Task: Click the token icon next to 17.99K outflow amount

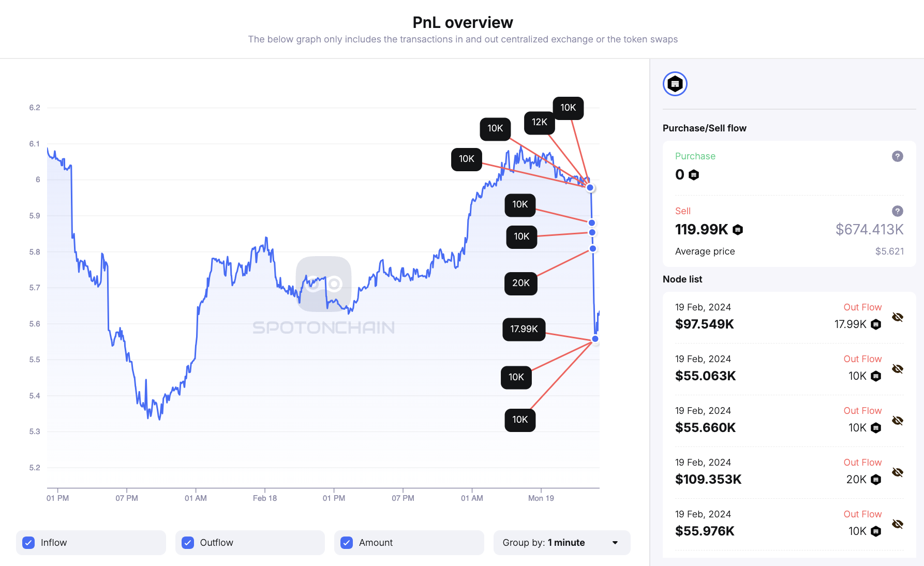Action: (x=875, y=324)
